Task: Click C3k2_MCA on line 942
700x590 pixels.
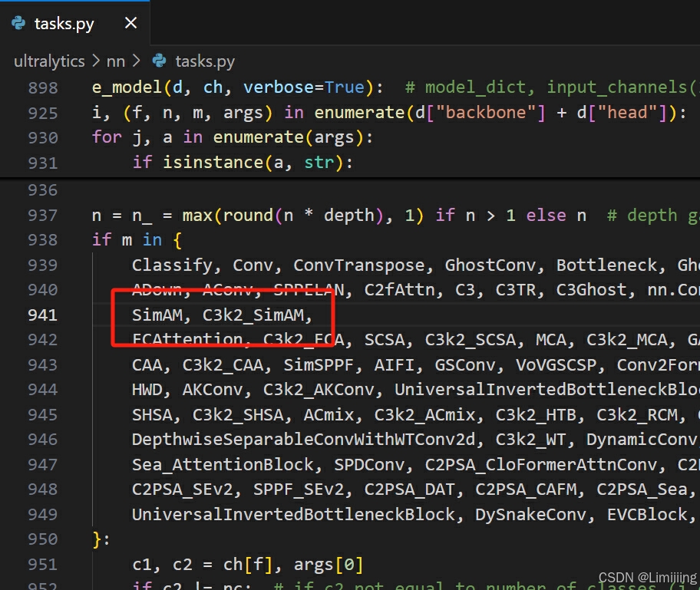Action: pyautogui.click(x=627, y=340)
